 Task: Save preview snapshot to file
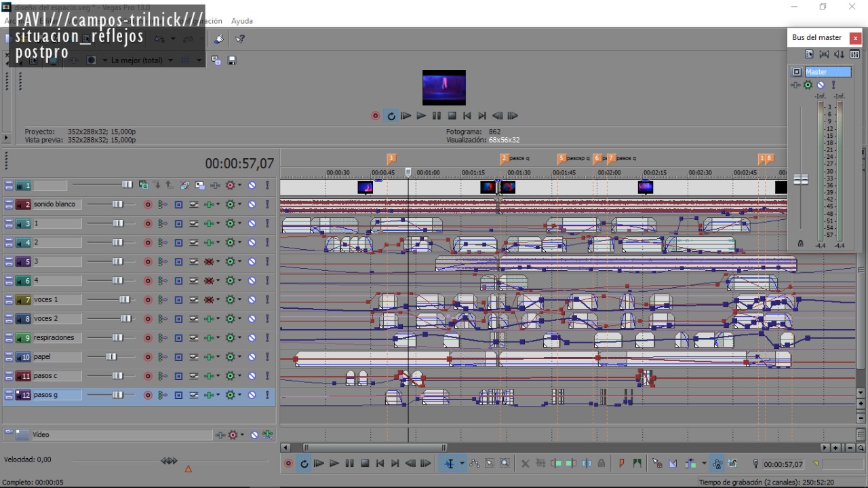(232, 60)
